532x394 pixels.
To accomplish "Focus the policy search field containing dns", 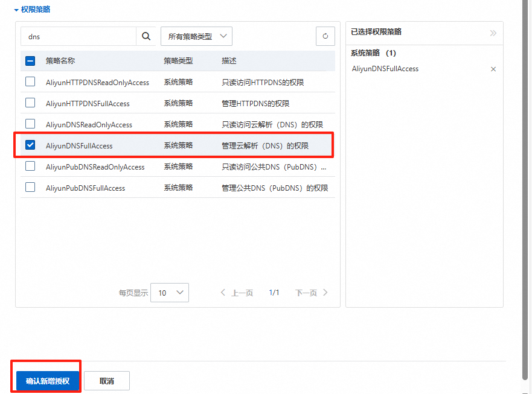I will pyautogui.click(x=79, y=36).
